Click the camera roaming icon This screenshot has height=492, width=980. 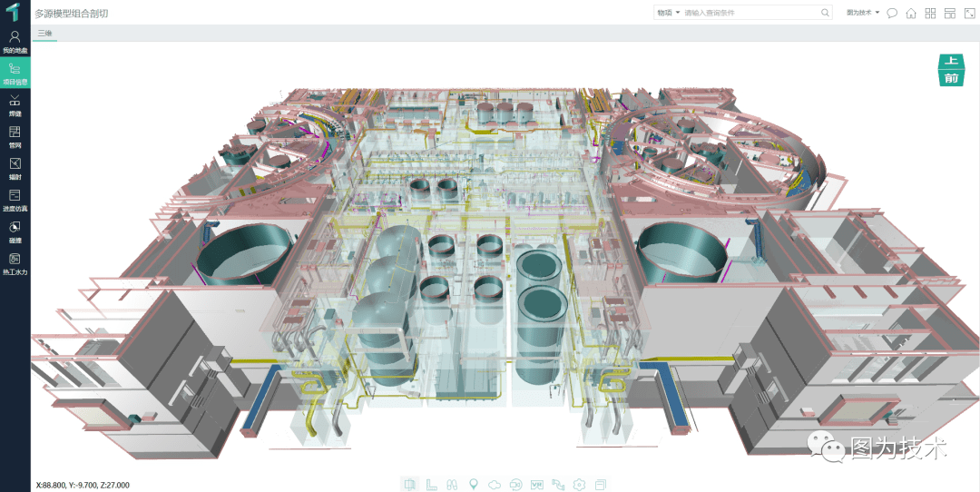pos(515,484)
